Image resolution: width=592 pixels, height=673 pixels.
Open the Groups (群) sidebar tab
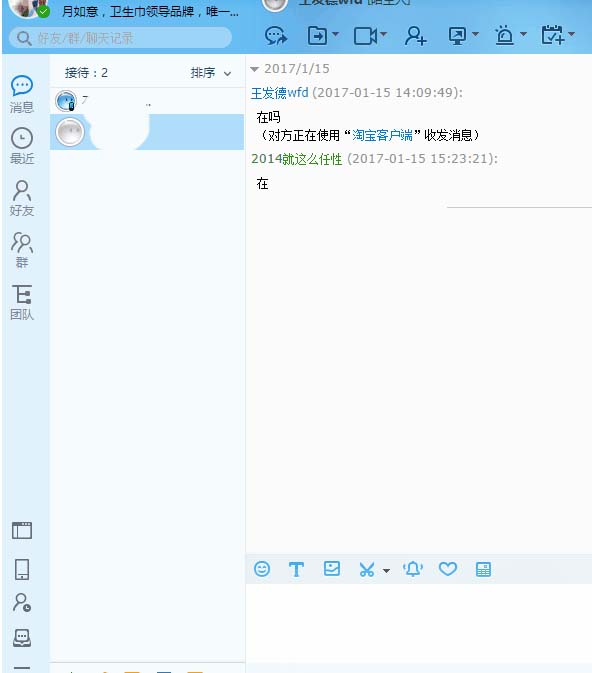21,250
